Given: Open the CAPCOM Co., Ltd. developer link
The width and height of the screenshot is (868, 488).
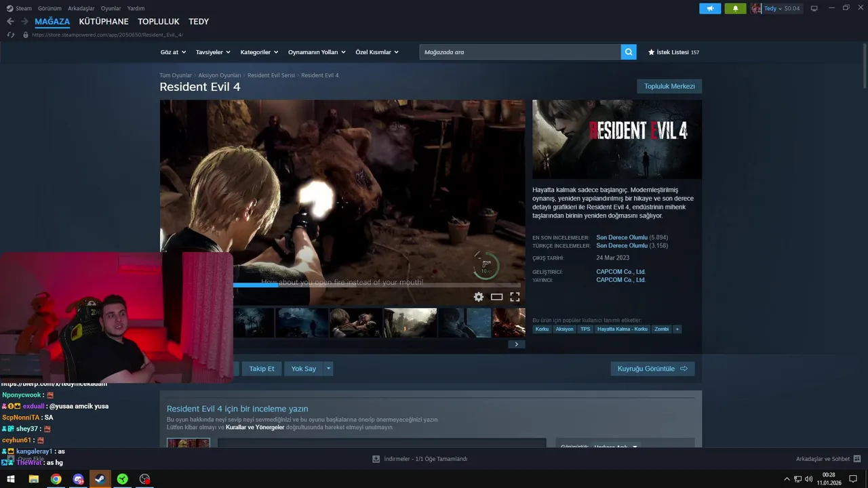Looking at the screenshot, I should coord(620,272).
